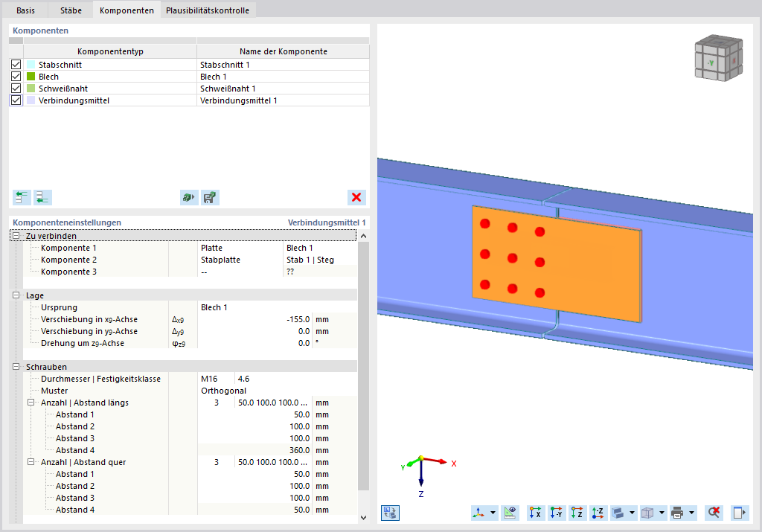Click Name der Komponente column header
The image size is (762, 532).
coord(284,51)
